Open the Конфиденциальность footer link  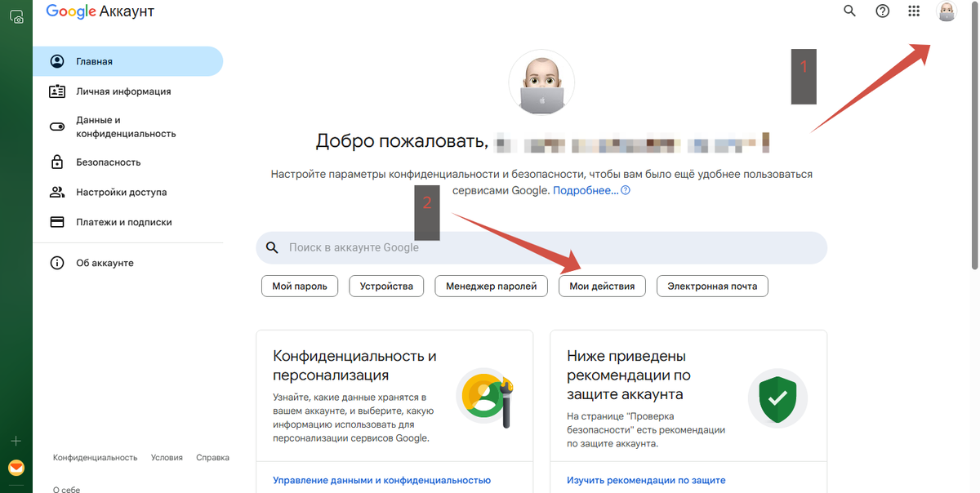coord(96,458)
